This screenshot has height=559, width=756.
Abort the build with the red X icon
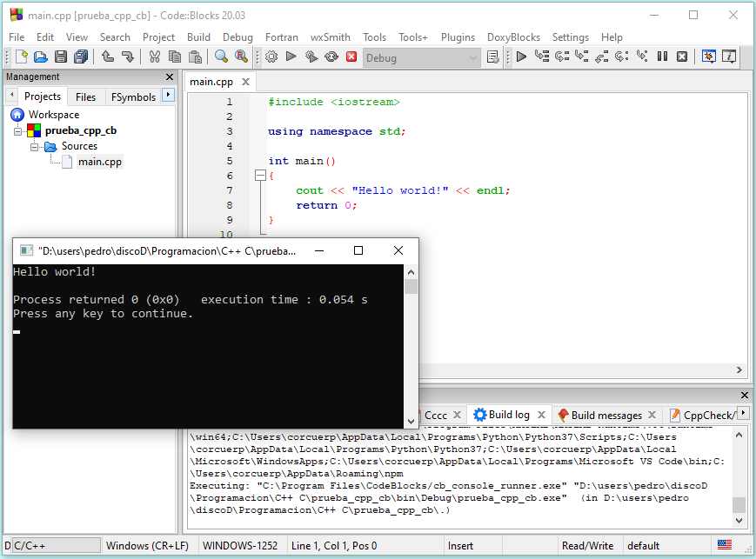pos(351,57)
